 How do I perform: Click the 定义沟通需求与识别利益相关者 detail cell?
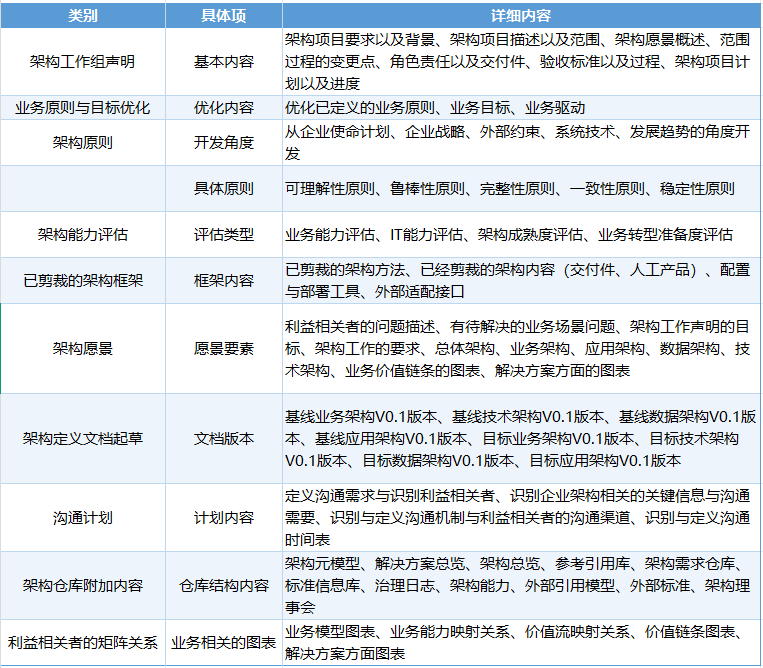(521, 517)
